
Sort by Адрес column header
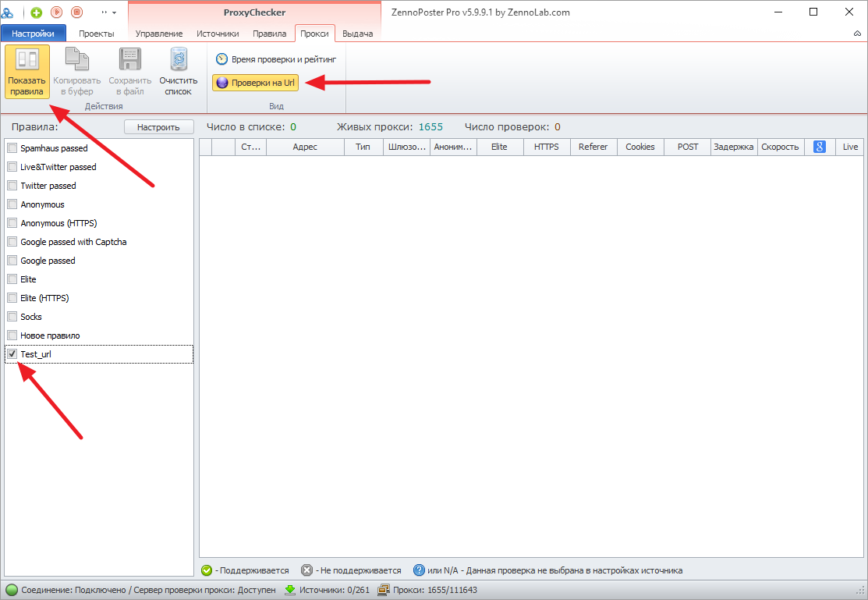tap(305, 147)
